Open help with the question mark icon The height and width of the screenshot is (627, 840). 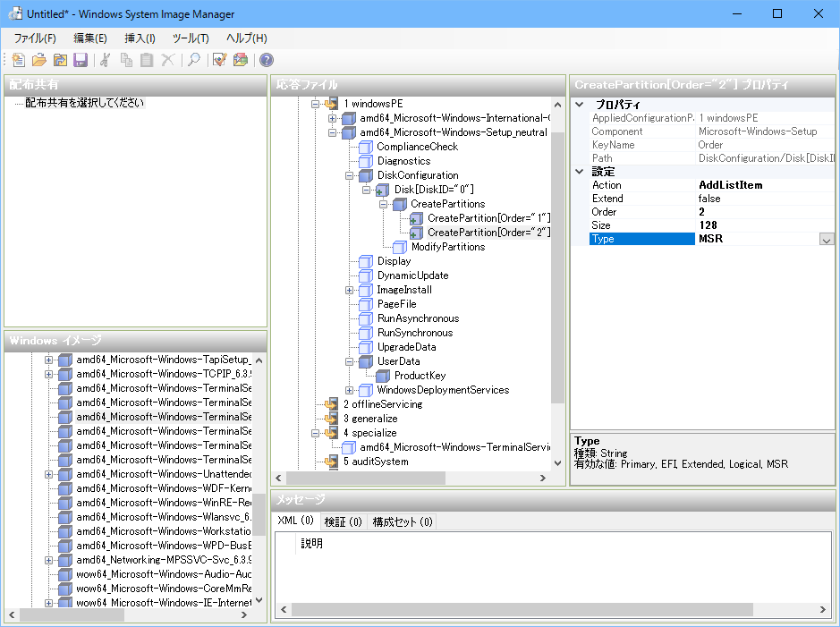point(267,60)
